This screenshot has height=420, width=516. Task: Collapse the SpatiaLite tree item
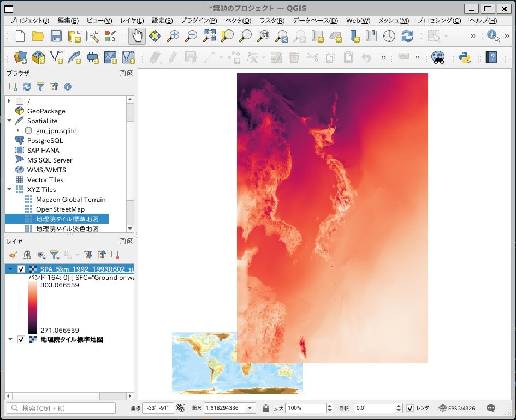tap(8, 121)
